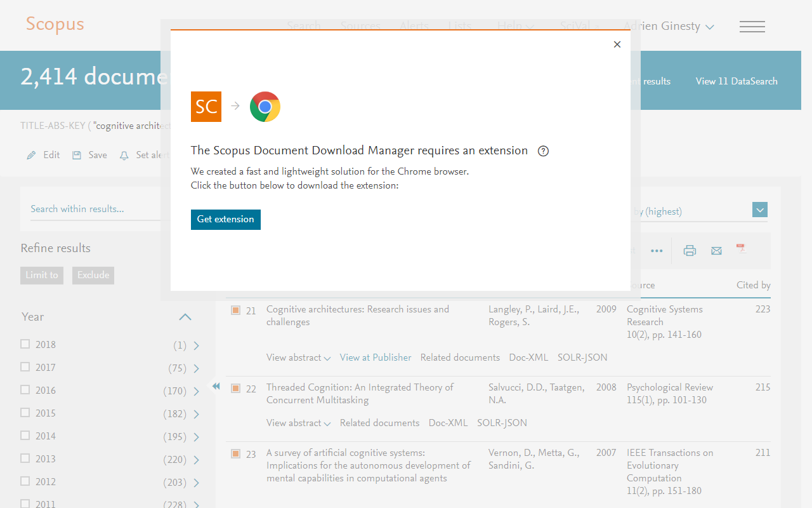Open View at Publisher for article 21
Screen dimensions: 812x508
pos(375,357)
